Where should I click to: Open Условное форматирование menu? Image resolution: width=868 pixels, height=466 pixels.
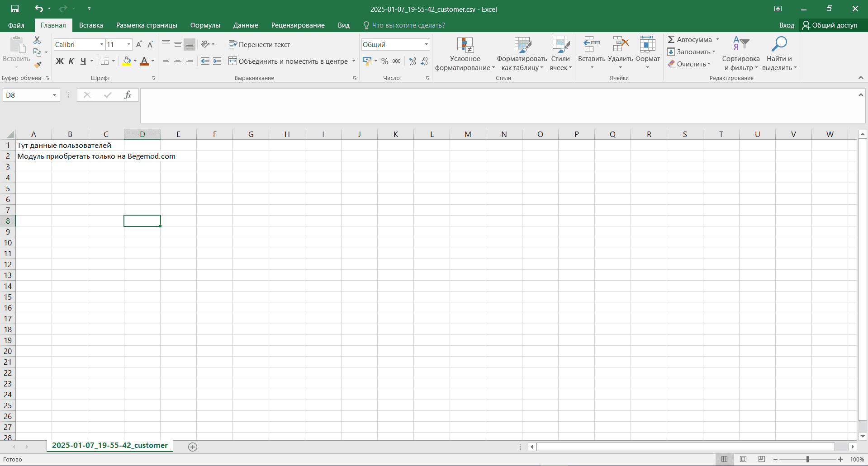click(465, 54)
